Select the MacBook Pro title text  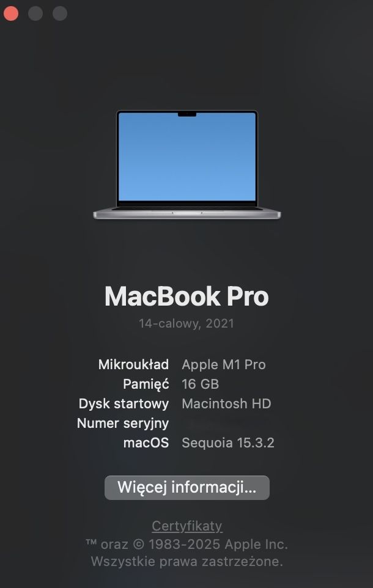point(186,296)
